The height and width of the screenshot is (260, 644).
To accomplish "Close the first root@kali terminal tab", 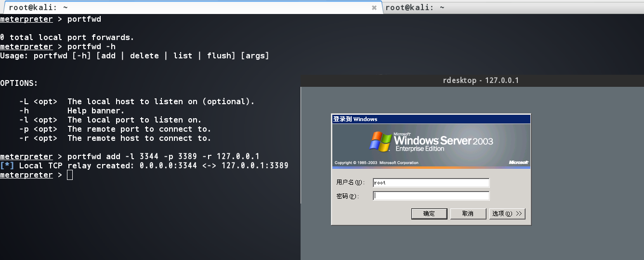I will coord(374,8).
